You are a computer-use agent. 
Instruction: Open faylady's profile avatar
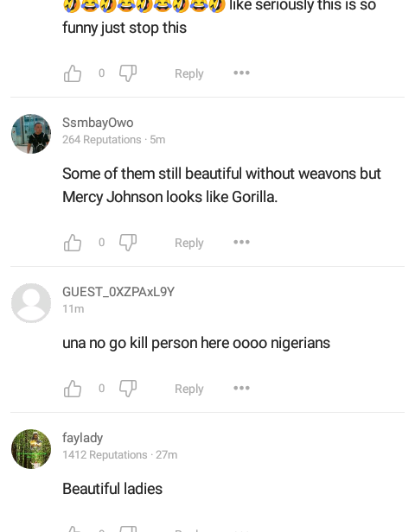click(x=31, y=449)
